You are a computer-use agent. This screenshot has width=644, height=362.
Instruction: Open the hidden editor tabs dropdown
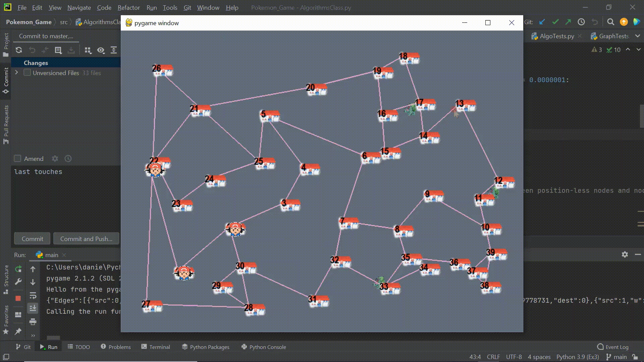click(x=638, y=36)
